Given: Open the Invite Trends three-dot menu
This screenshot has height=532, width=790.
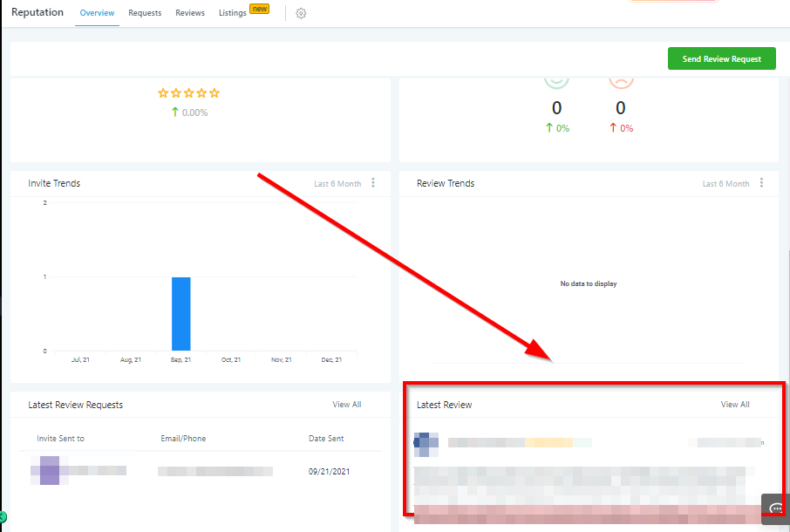Looking at the screenshot, I should tap(373, 183).
